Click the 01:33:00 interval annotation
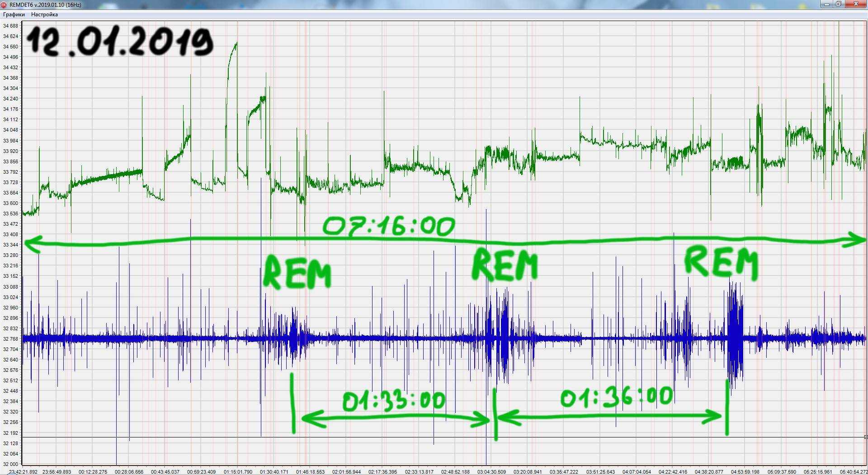The image size is (868, 475). [393, 401]
